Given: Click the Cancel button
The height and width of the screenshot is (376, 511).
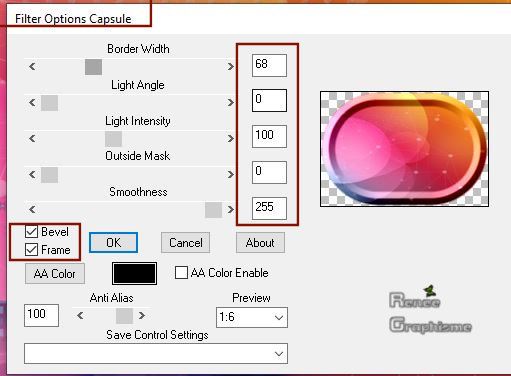Looking at the screenshot, I should pyautogui.click(x=186, y=242).
